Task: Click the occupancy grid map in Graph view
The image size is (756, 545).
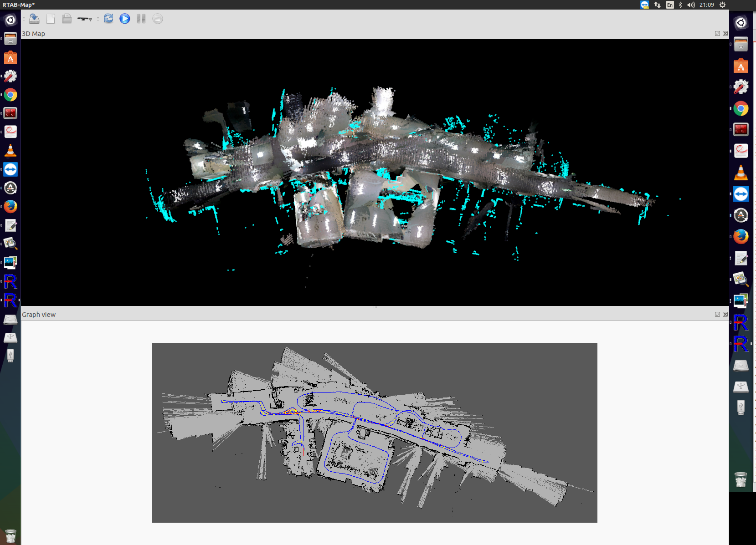Action: pyautogui.click(x=375, y=433)
